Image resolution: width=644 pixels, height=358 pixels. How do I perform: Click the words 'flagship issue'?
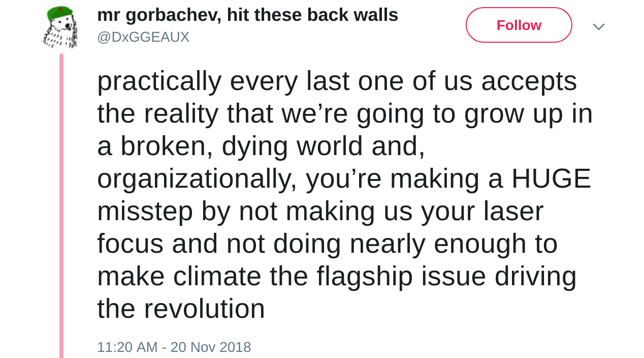[x=401, y=276]
